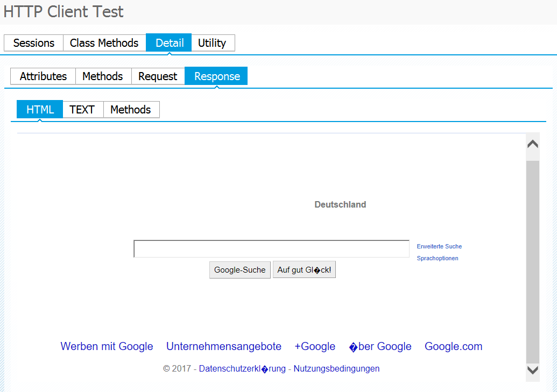Open Methods tab beside TEXT
The height and width of the screenshot is (392, 557).
click(131, 110)
